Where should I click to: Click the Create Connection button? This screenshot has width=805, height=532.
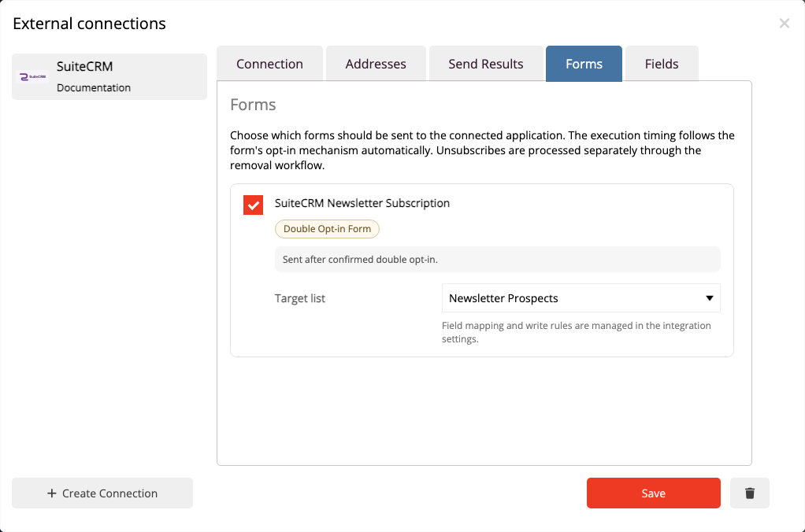click(x=102, y=493)
